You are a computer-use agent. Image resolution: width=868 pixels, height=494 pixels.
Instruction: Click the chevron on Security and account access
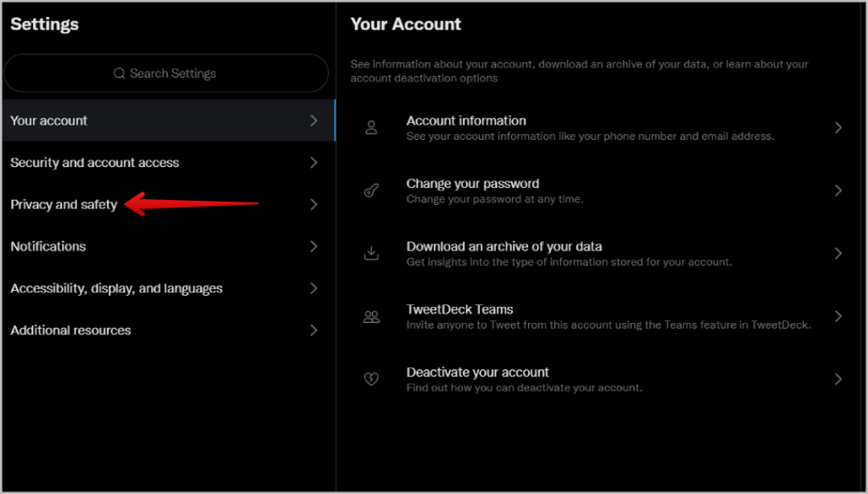coord(314,163)
